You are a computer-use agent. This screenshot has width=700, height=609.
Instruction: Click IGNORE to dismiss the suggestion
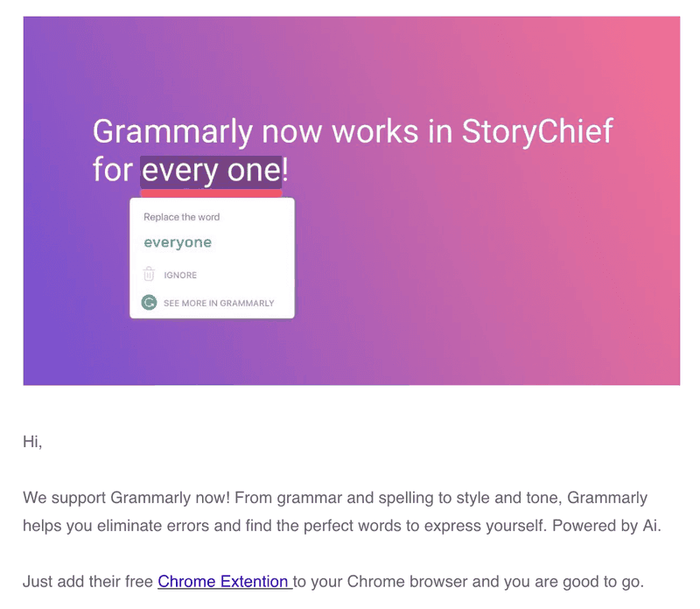(x=181, y=275)
